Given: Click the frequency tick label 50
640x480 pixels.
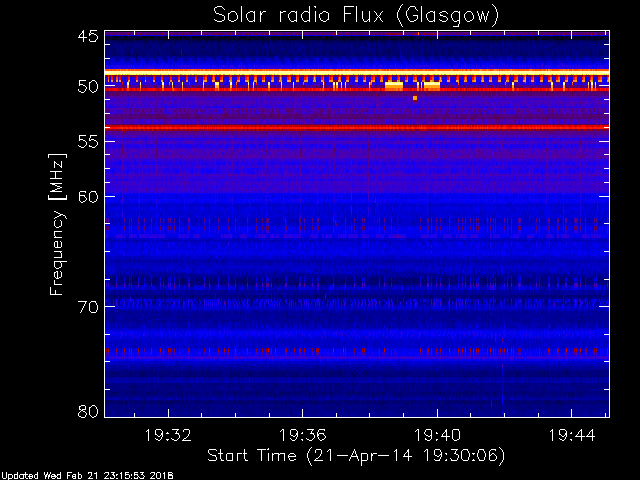Looking at the screenshot, I should [88, 87].
